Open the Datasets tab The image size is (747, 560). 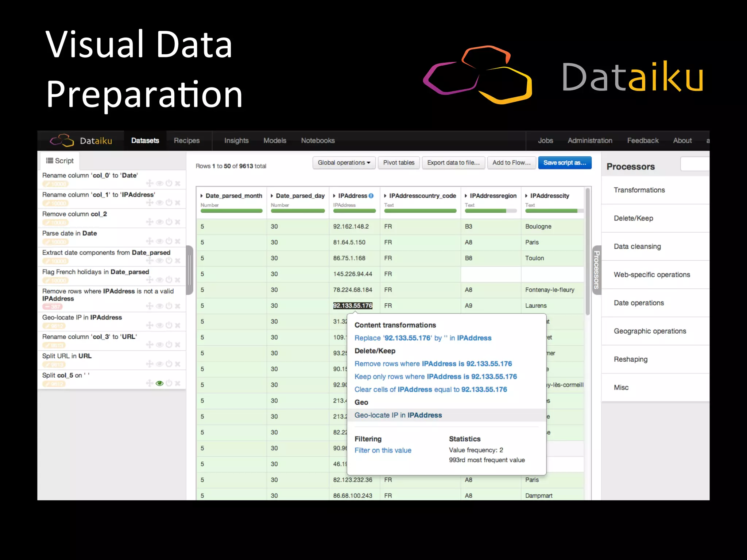[x=145, y=141]
